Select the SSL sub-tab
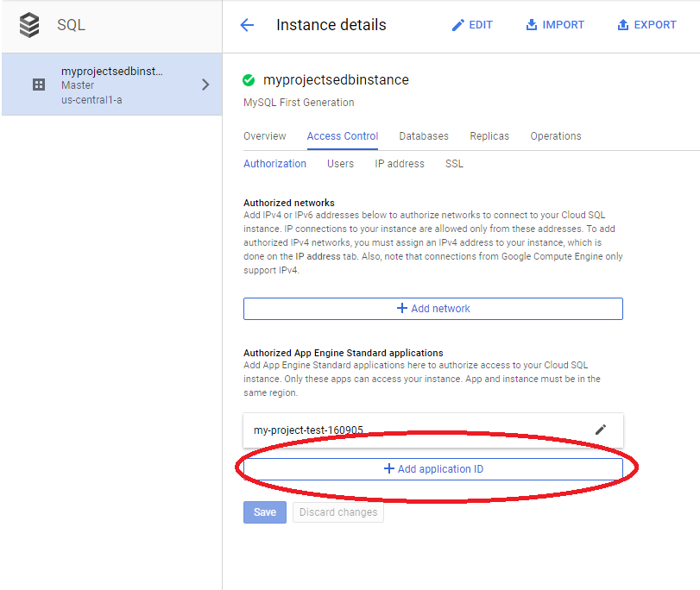Screen dimensions: 700x590 point(453,164)
